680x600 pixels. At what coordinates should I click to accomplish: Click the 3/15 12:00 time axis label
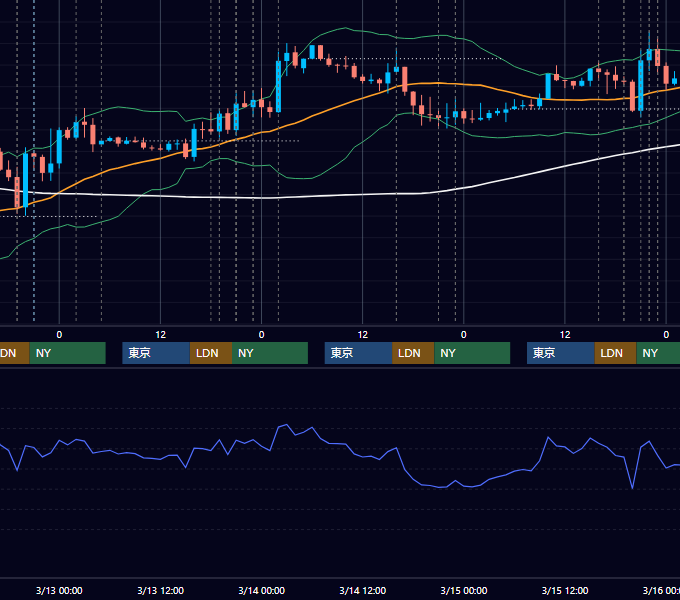(565, 590)
